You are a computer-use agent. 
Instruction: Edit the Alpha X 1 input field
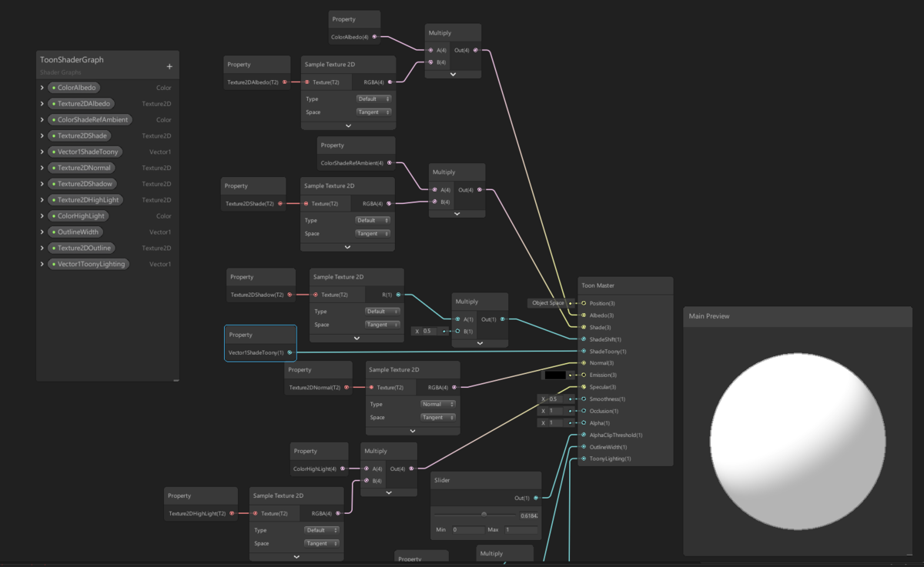click(557, 423)
